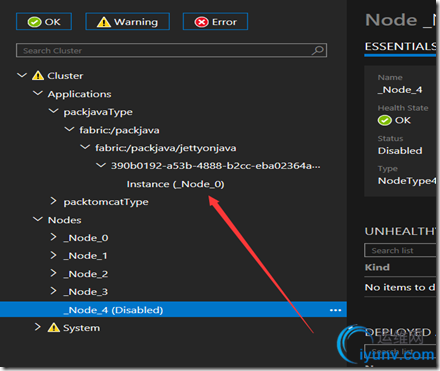Collapse the Nodes branch
Screen dimensions: 440x371
[38, 219]
